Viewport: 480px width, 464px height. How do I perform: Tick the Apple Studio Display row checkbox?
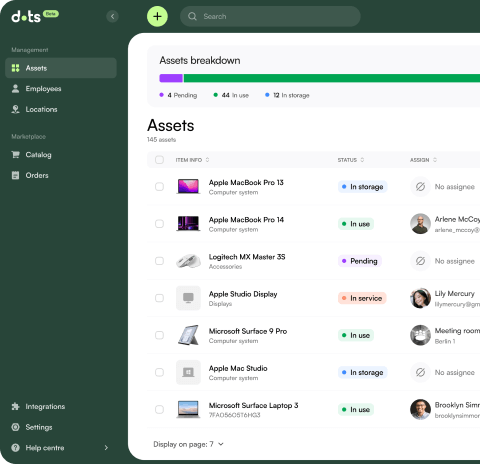pos(159,298)
